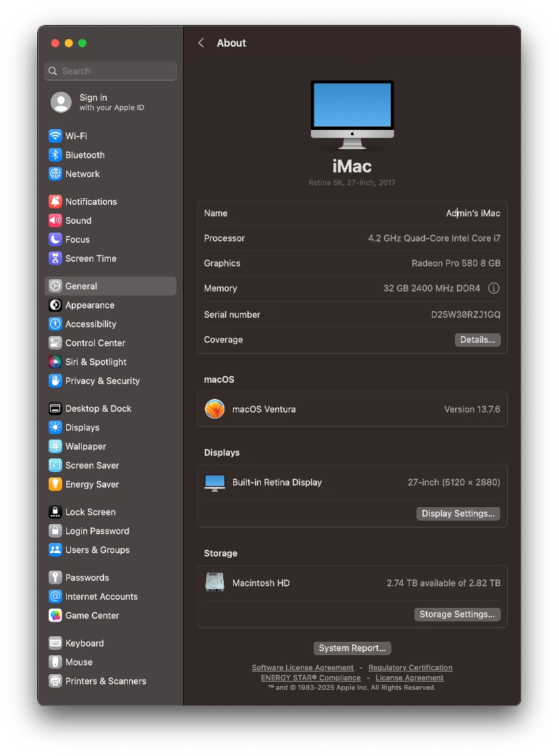The height and width of the screenshot is (756, 559).
Task: Open Keyboard icon in sidebar
Action: [55, 643]
